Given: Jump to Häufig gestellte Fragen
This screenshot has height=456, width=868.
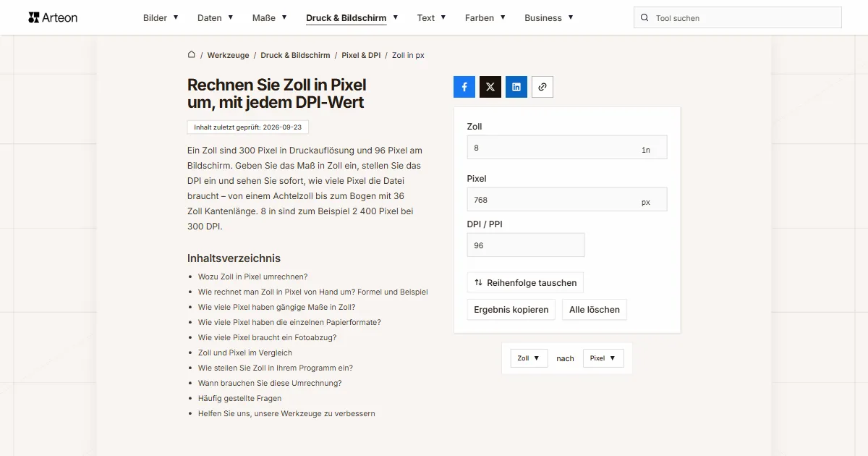Looking at the screenshot, I should point(240,398).
